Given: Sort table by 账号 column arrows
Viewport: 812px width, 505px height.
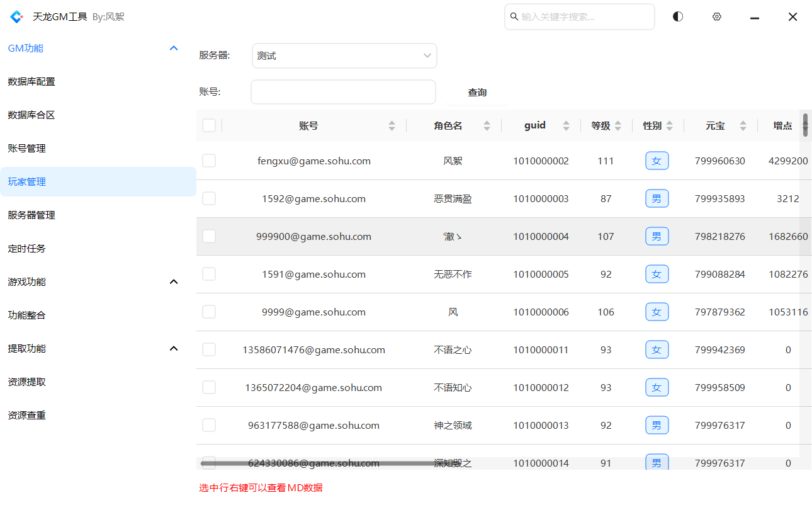Looking at the screenshot, I should tap(392, 126).
